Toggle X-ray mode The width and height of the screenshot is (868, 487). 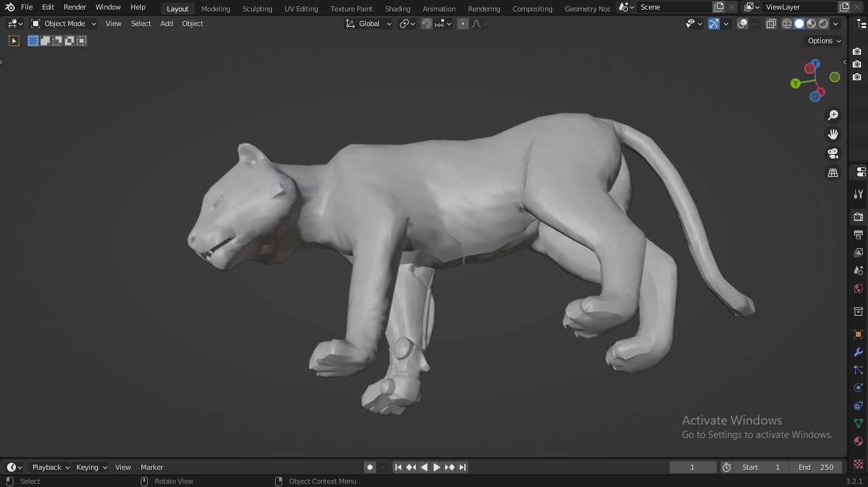tap(771, 24)
